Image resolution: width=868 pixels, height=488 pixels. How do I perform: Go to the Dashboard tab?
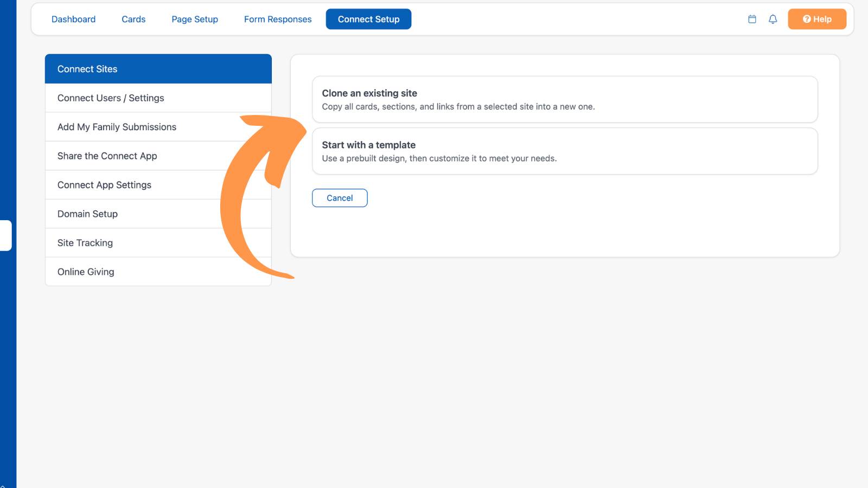pos(73,19)
